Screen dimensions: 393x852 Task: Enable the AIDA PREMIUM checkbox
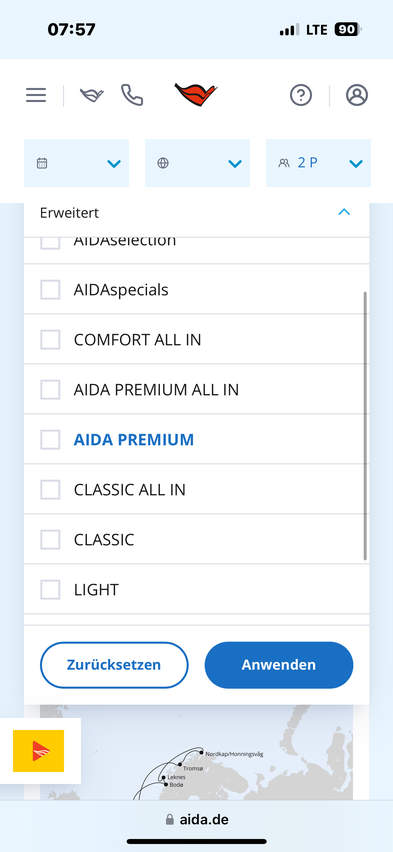(51, 440)
